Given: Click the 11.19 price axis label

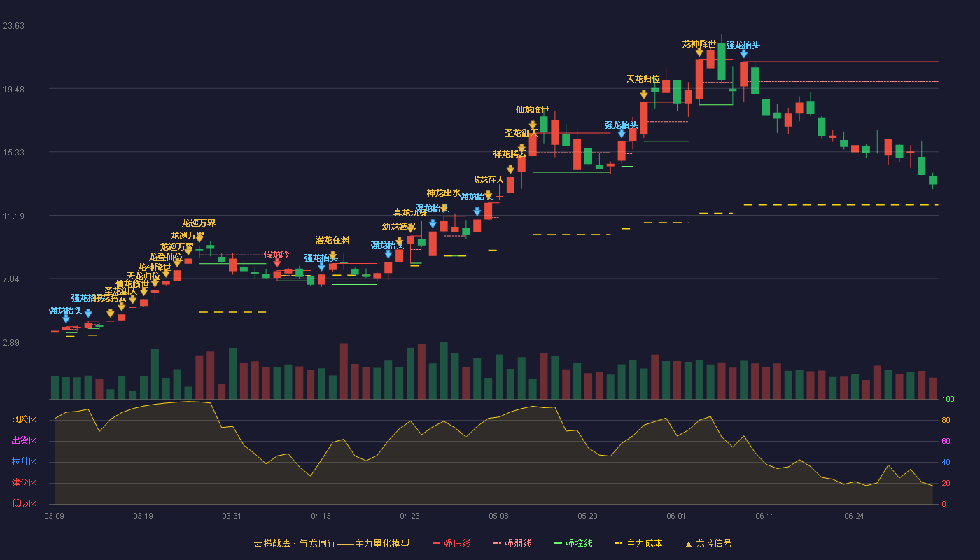Looking at the screenshot, I should [13, 216].
